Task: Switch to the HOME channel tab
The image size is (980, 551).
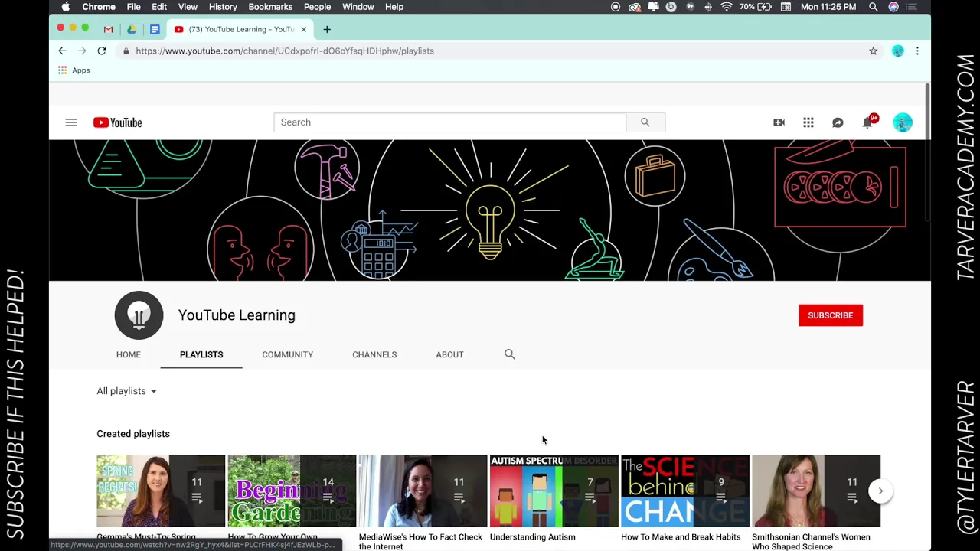Action: click(129, 354)
